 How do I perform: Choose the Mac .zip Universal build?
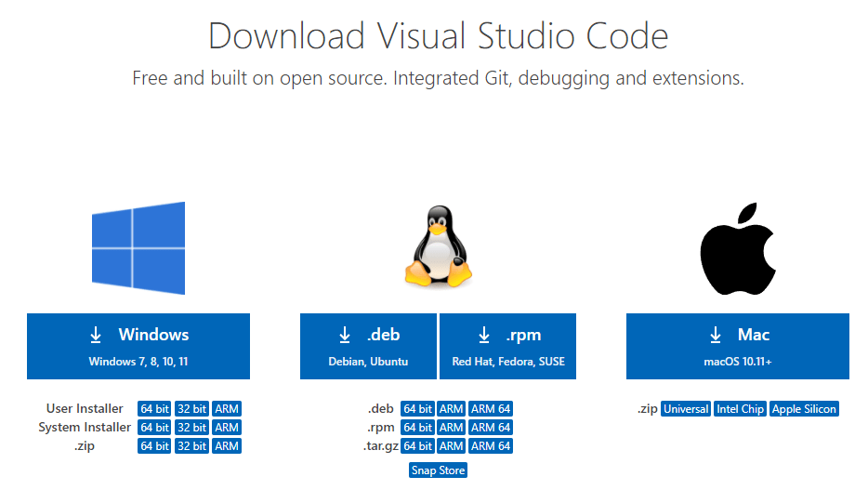pyautogui.click(x=686, y=408)
